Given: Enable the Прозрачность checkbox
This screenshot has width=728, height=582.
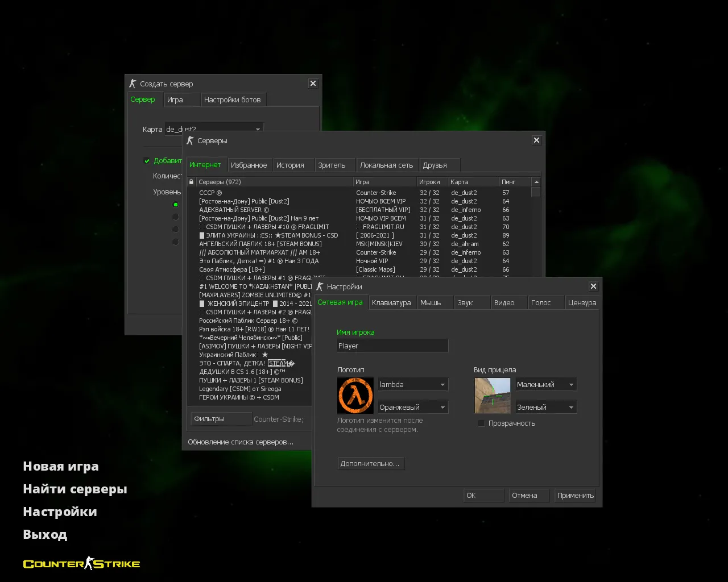Looking at the screenshot, I should click(x=481, y=423).
